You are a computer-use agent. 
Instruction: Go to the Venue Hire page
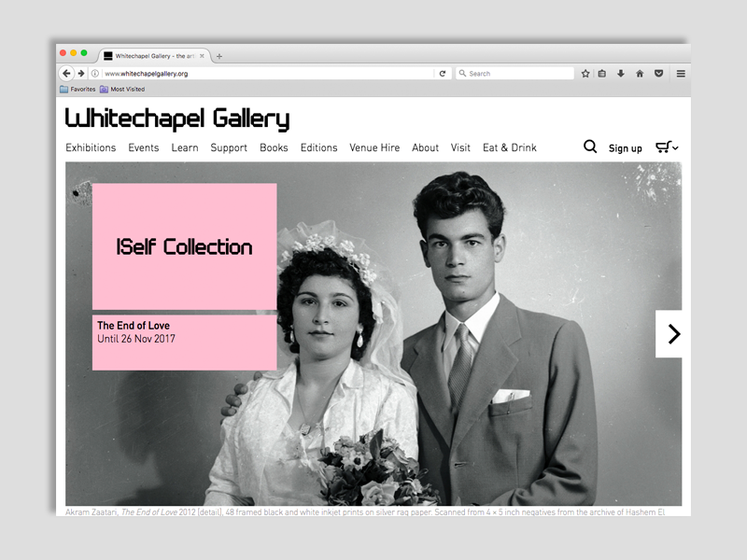click(374, 147)
